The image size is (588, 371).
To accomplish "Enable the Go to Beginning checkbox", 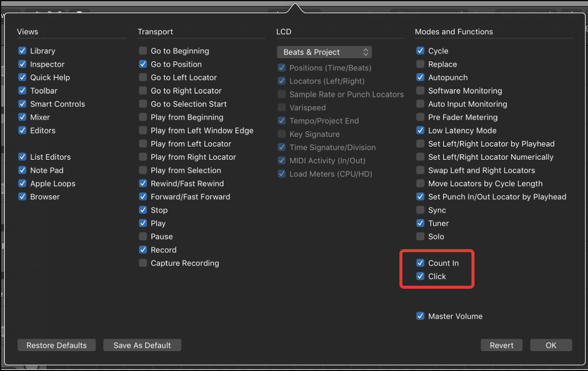I will [143, 50].
